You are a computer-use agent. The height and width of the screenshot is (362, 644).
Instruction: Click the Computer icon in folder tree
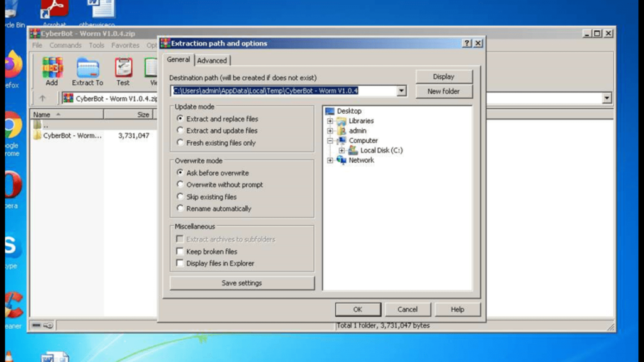coord(341,140)
